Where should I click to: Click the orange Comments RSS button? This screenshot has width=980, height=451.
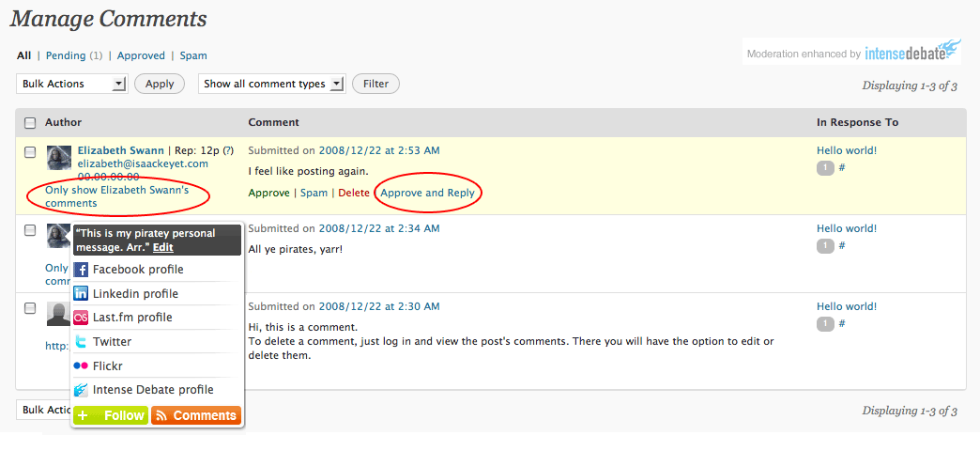click(x=196, y=415)
